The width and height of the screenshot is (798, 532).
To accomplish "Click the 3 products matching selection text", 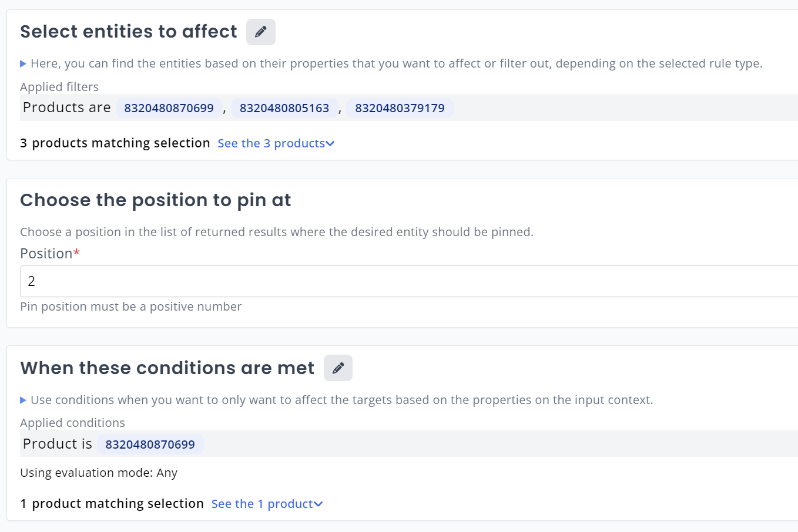I will coord(115,143).
